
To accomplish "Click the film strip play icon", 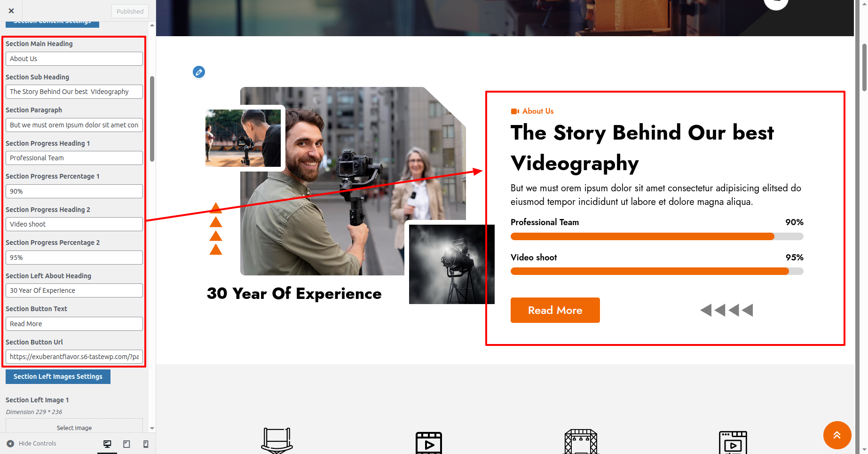I will click(428, 443).
